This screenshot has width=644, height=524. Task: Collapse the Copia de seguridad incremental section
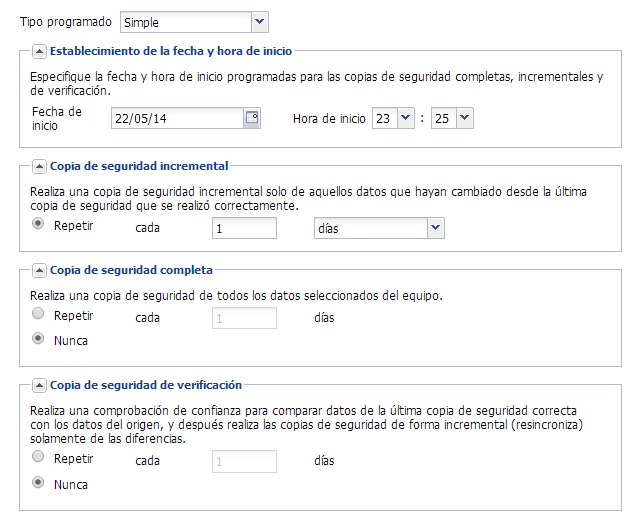(39, 166)
